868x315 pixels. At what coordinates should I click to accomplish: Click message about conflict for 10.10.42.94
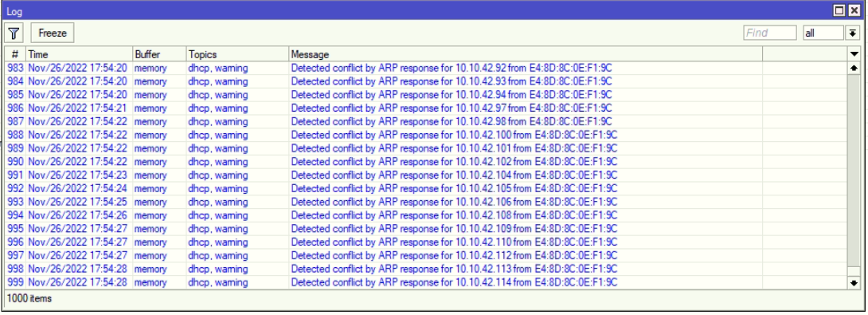pos(452,95)
